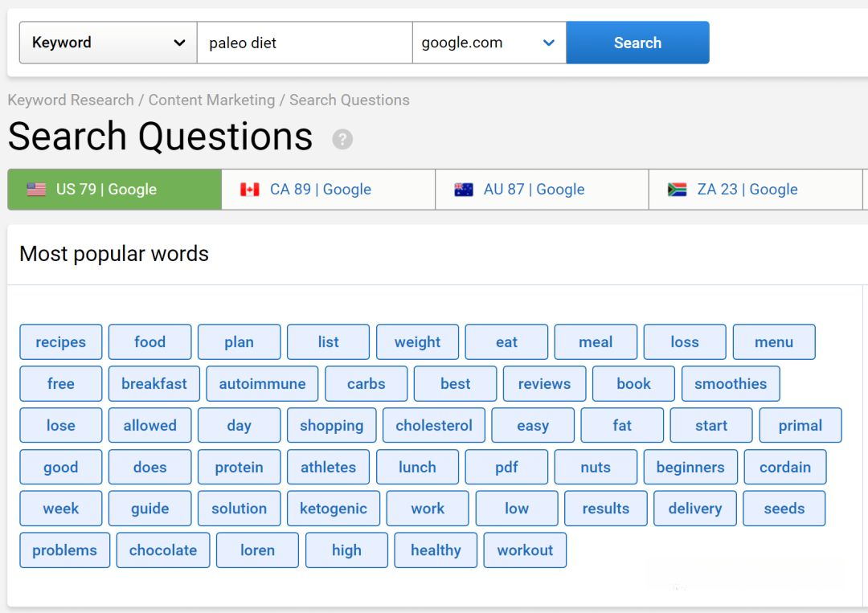
Task: Open the Keyword type dropdown
Action: pos(108,43)
